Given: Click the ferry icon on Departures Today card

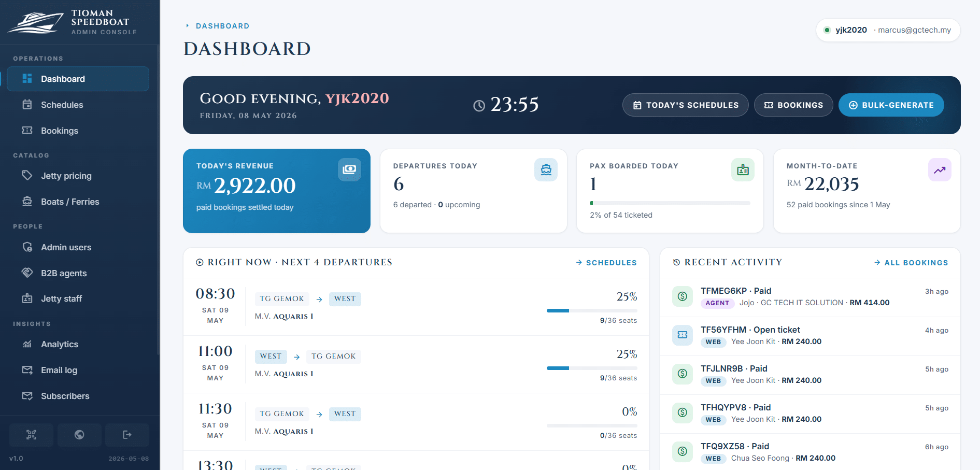Looking at the screenshot, I should (546, 169).
